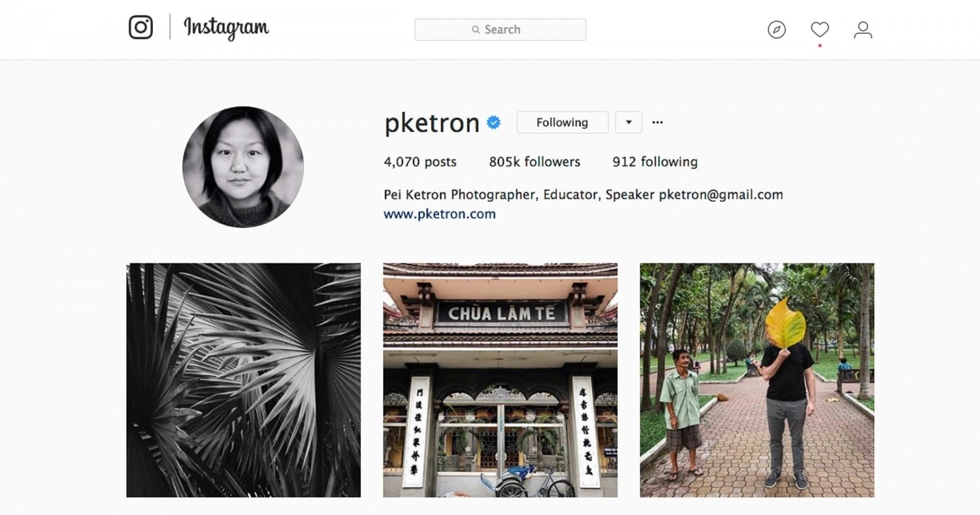Open the yellow leaf park photo
The image size is (980, 515).
click(757, 380)
